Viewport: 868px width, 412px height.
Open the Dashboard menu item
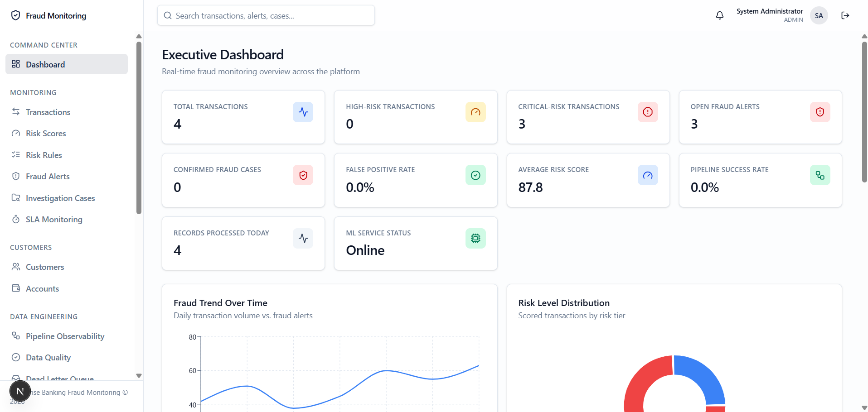tap(67, 64)
